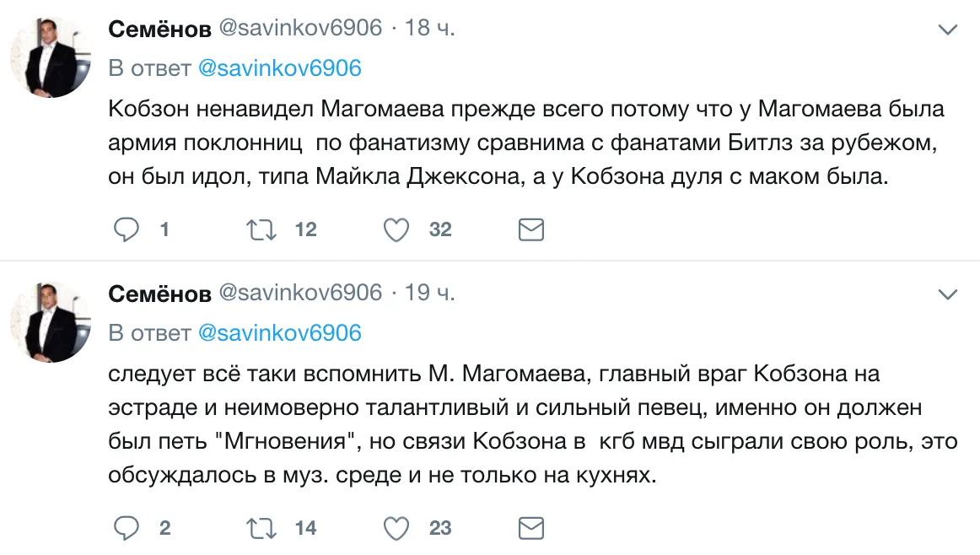Open the 18 ч. timestamp link
This screenshot has width=980, height=555.
(x=430, y=29)
